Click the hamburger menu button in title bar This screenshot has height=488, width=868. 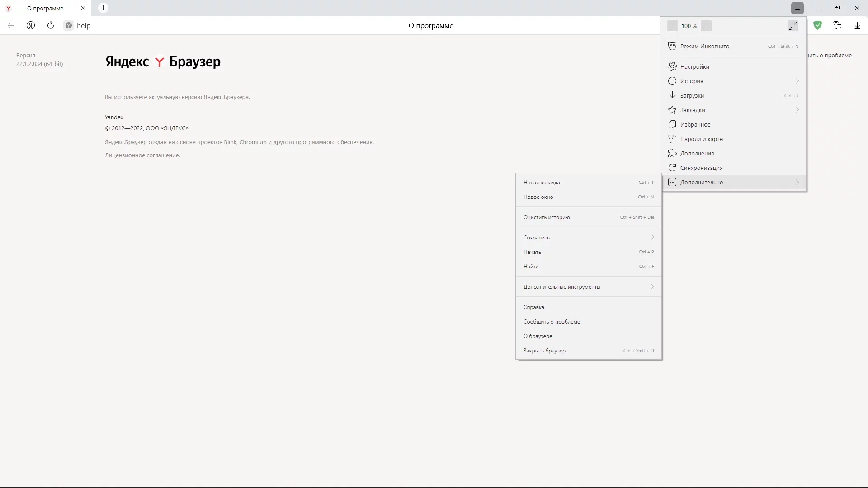point(797,8)
